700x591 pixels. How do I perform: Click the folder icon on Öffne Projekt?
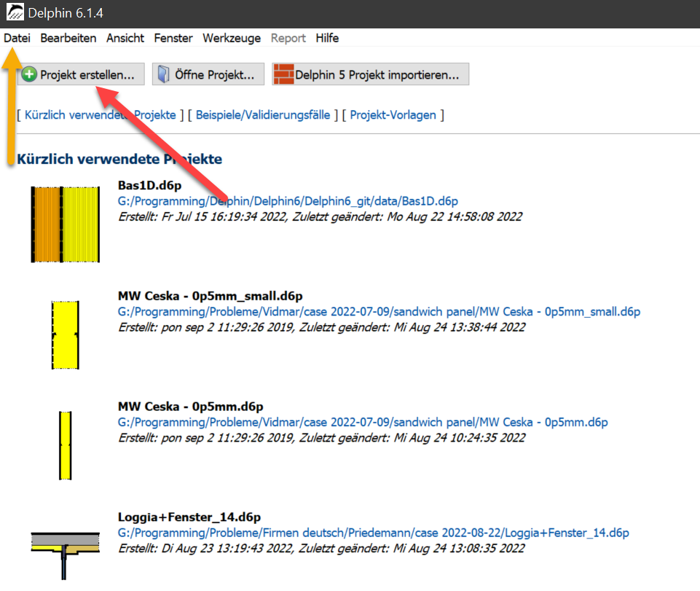164,74
